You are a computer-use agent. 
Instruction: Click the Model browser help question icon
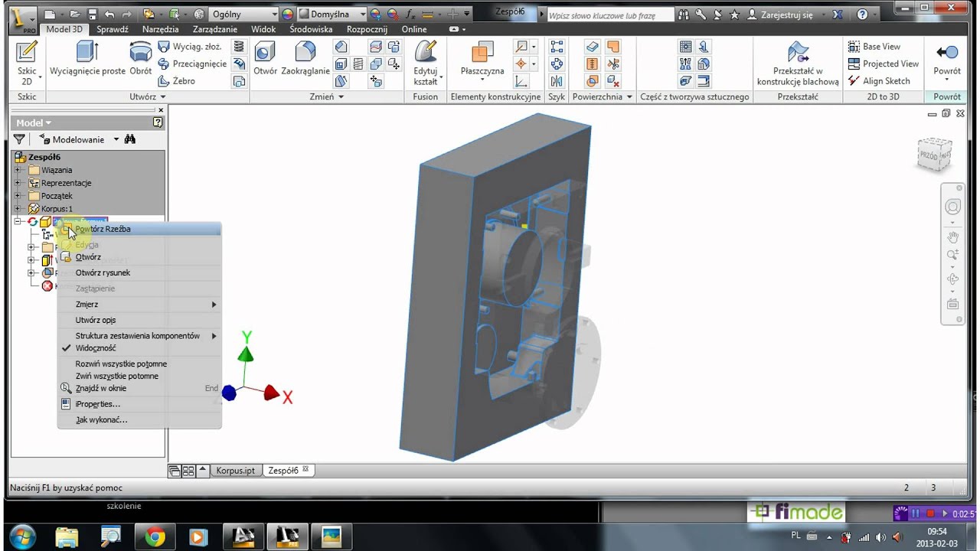158,122
